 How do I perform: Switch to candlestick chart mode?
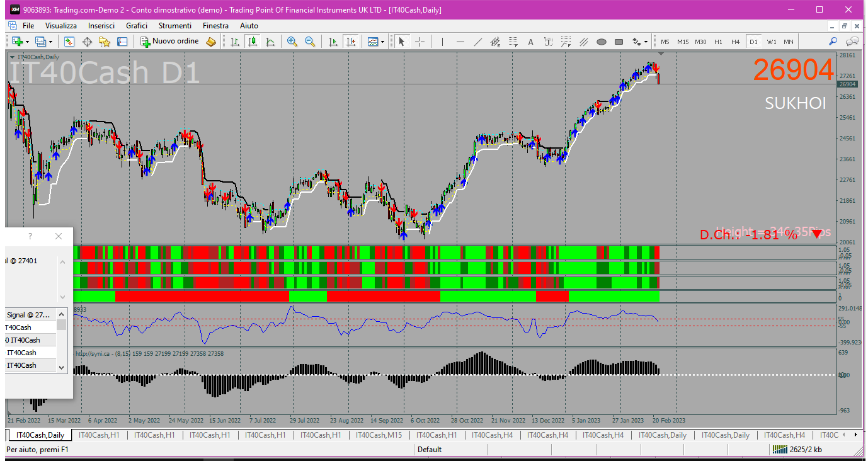[x=253, y=42]
